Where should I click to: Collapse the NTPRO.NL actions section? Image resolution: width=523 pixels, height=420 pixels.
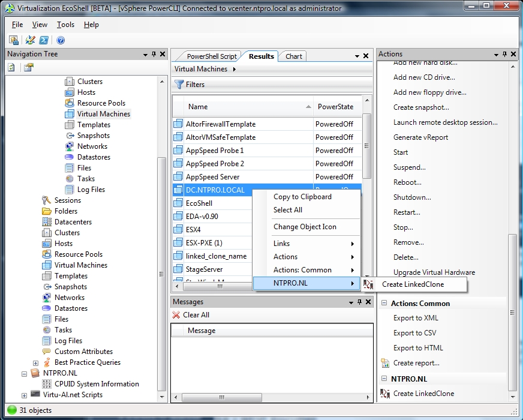384,379
